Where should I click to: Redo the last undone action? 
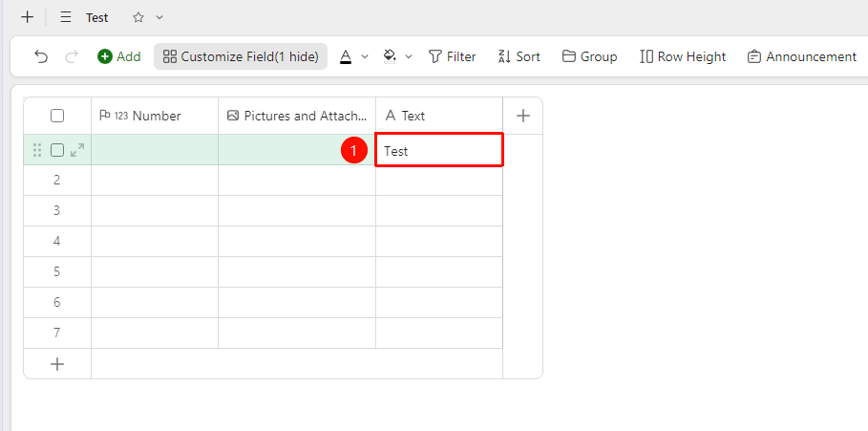(x=72, y=56)
